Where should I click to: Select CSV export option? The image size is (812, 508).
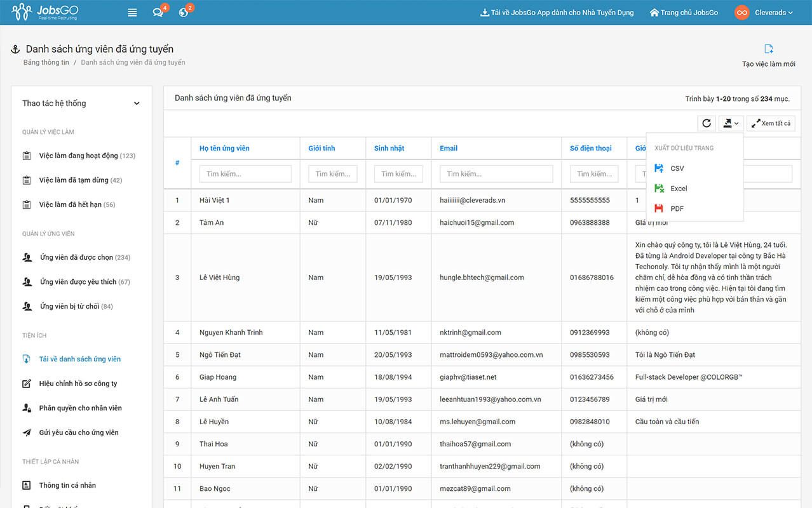click(677, 168)
